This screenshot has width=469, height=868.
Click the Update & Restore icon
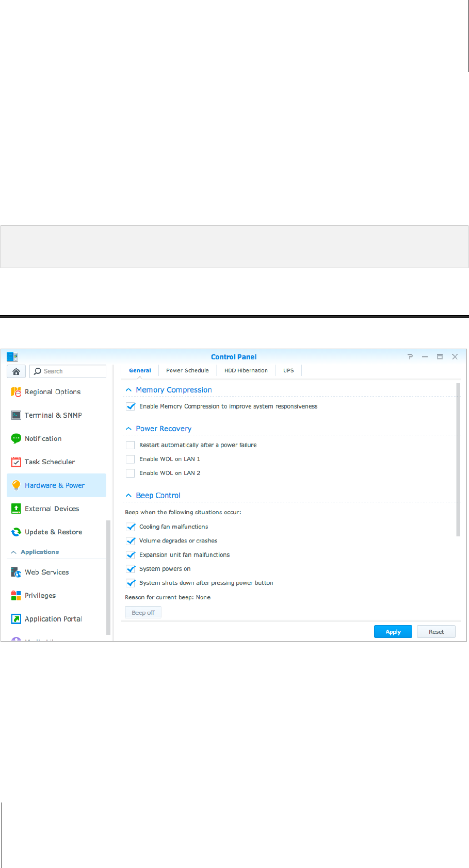tap(16, 532)
